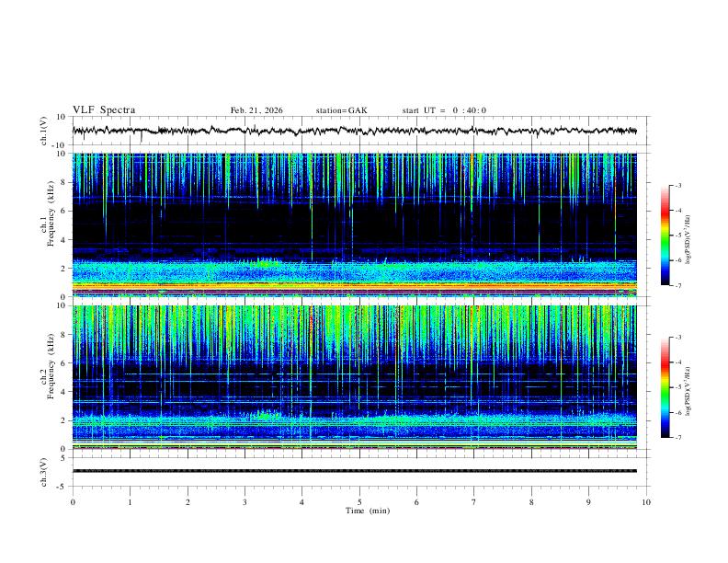
Task: Click the "-3" tick on ch.2 colorbar
Action: click(677, 338)
